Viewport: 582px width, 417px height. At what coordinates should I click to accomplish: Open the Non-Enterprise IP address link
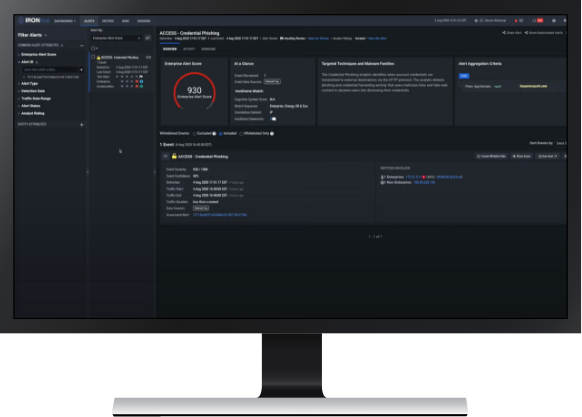(x=424, y=183)
